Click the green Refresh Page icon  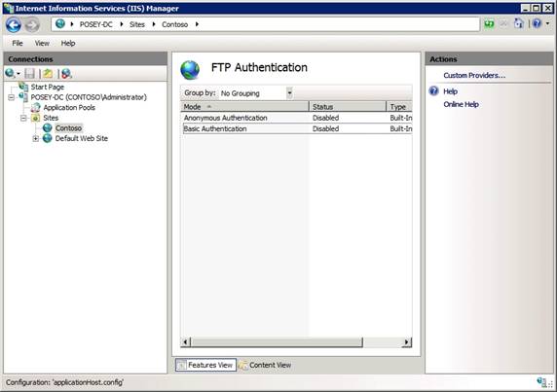(x=489, y=24)
